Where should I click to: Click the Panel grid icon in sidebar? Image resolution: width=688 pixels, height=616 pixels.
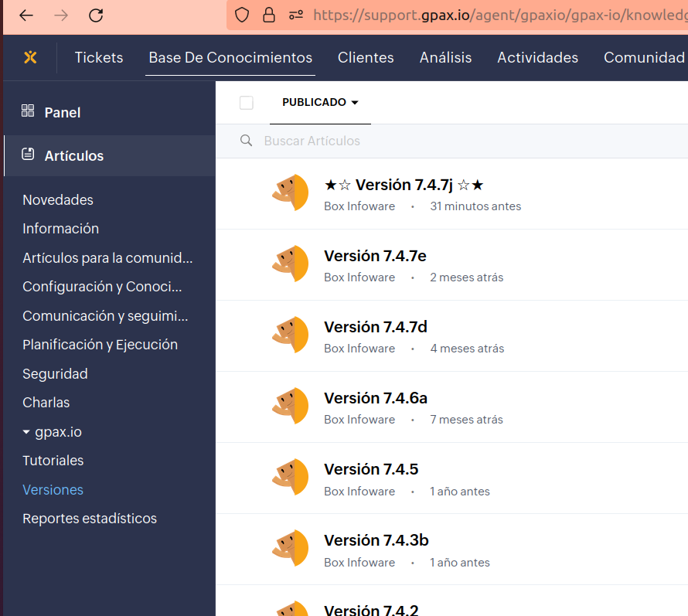(x=28, y=111)
